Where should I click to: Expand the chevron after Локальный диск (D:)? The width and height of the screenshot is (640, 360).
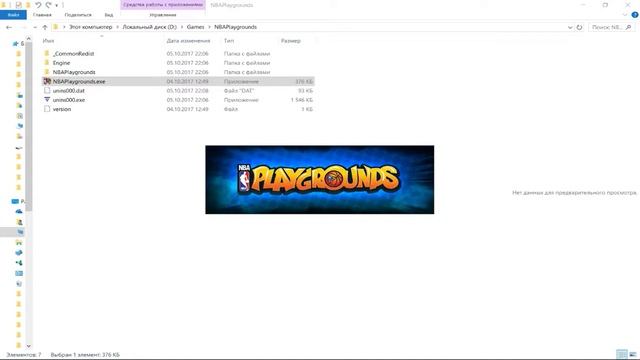click(182, 27)
